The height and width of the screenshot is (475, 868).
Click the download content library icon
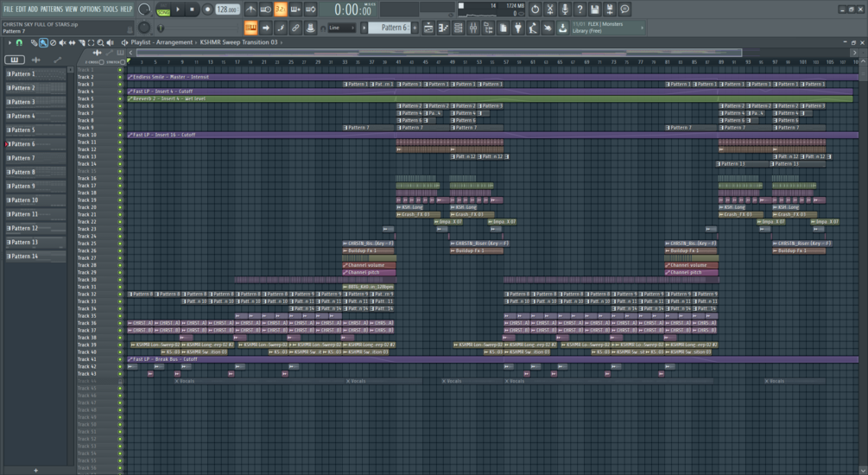point(562,28)
